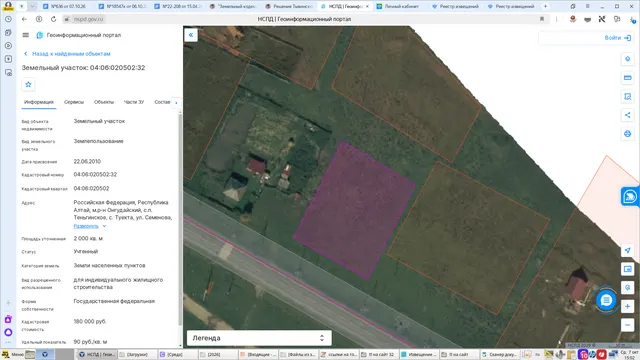
Task: Select the ruler measurement tool
Action: pos(627,78)
